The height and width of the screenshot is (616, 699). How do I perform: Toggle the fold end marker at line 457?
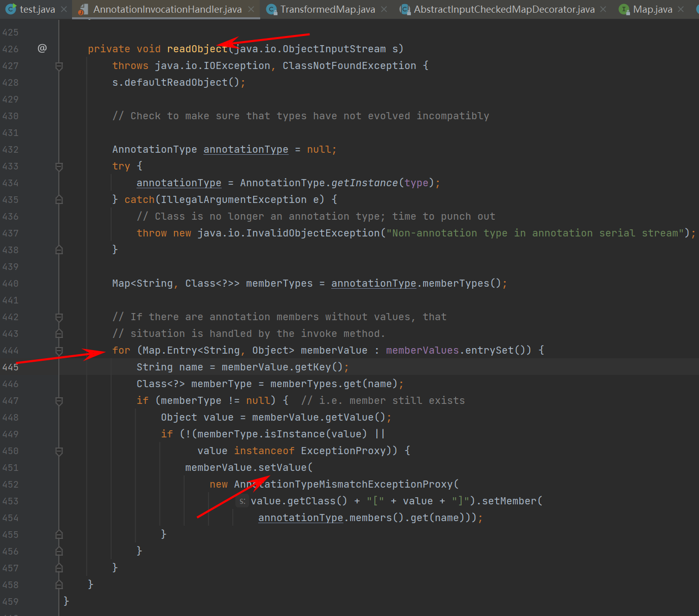coord(59,568)
